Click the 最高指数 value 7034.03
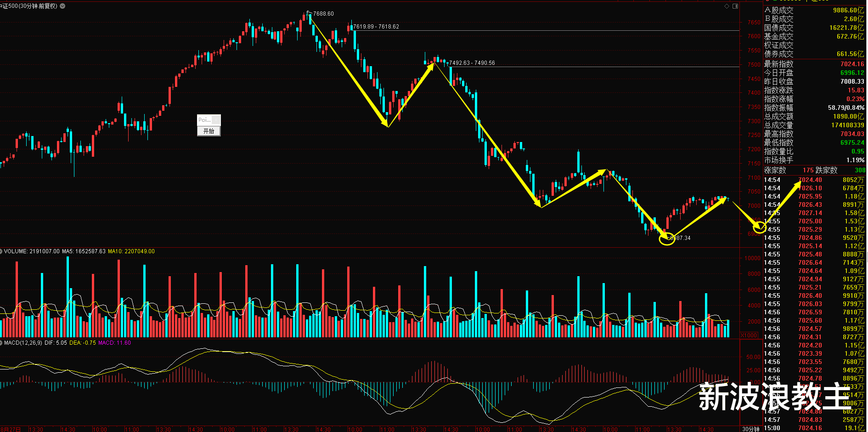This screenshot has height=432, width=868. click(x=852, y=134)
